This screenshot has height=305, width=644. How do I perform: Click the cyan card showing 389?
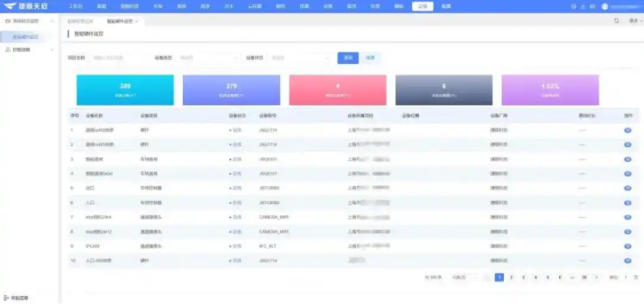click(125, 89)
